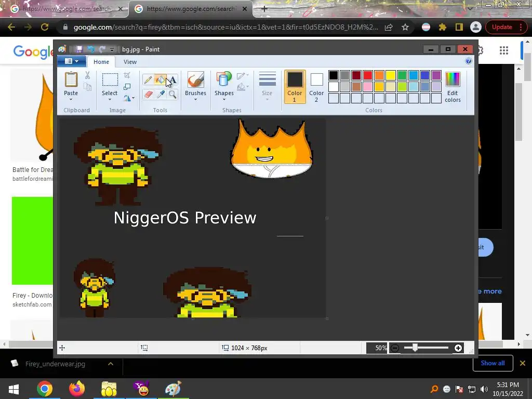Close the Chrome downloads bar
This screenshot has height=399, width=532.
pyautogui.click(x=523, y=363)
